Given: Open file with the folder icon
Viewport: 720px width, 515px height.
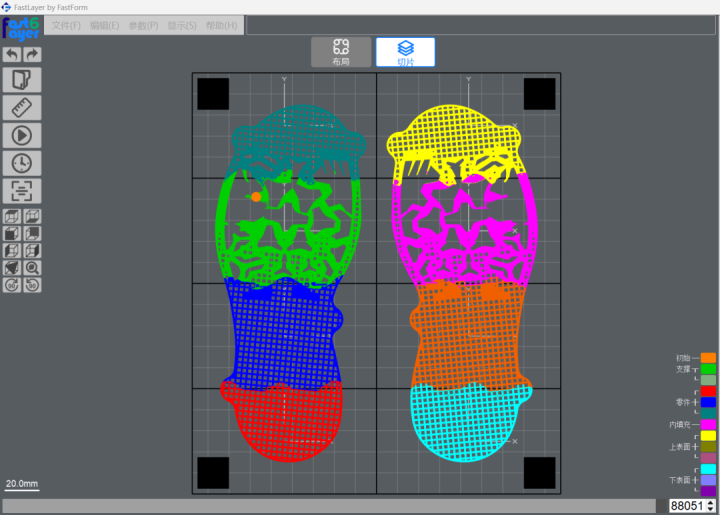Looking at the screenshot, I should (x=22, y=80).
